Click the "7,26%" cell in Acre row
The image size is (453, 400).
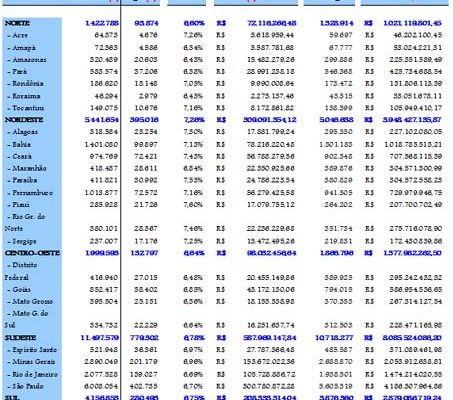coord(193,35)
